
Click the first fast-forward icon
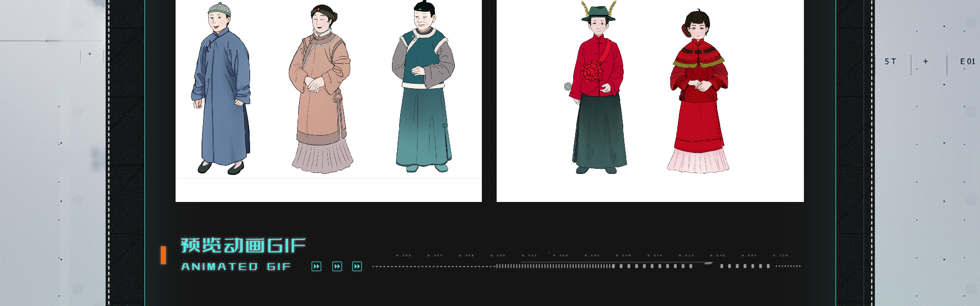[x=316, y=266]
